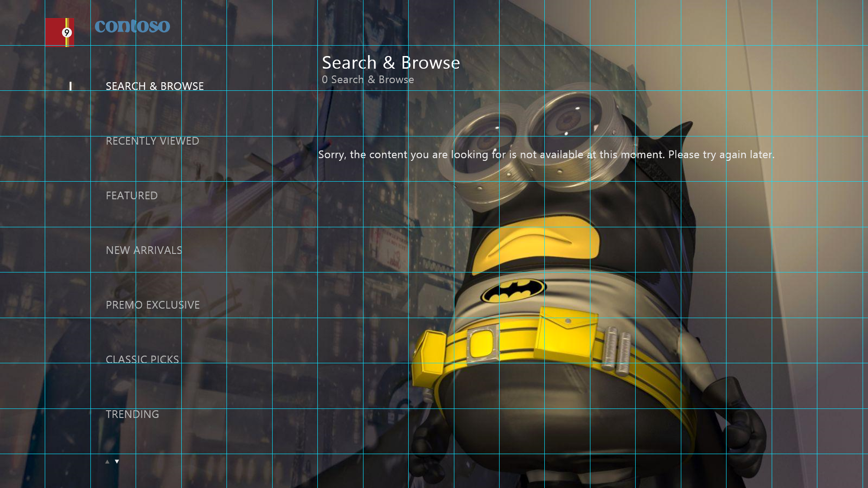Click the Batman emblem on minion's chest
868x488 pixels.
click(x=513, y=291)
